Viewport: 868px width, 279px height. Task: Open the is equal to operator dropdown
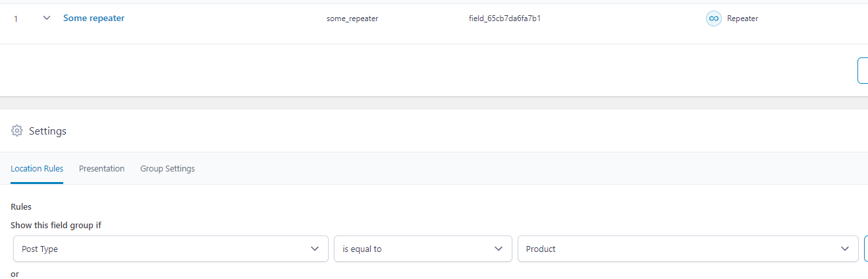[423, 249]
